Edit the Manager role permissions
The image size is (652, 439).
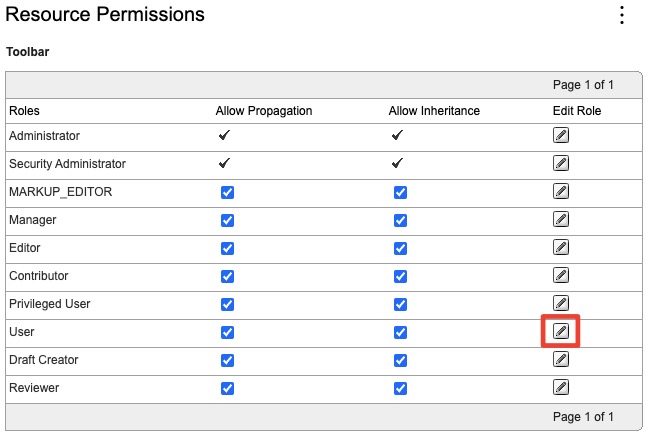point(561,219)
